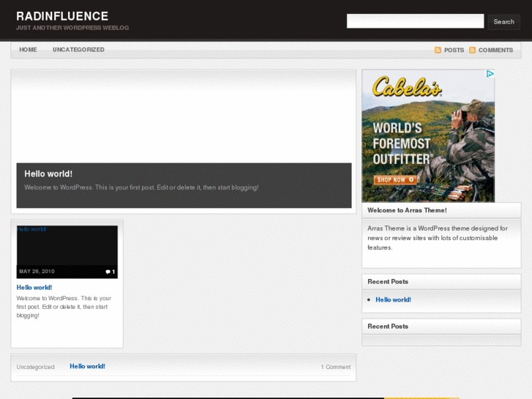Open the Hello world! featured slide heading
This screenshot has width=532, height=399.
click(x=48, y=174)
